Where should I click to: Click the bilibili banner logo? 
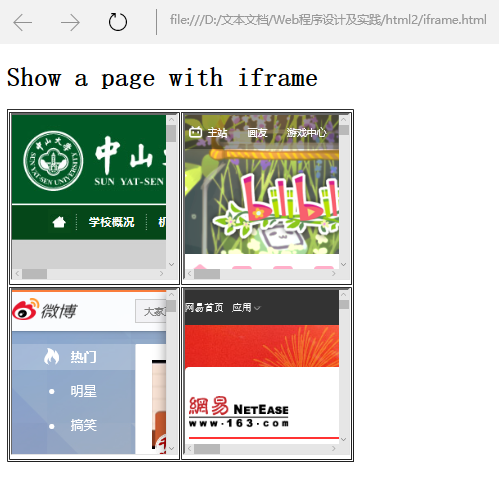point(277,207)
